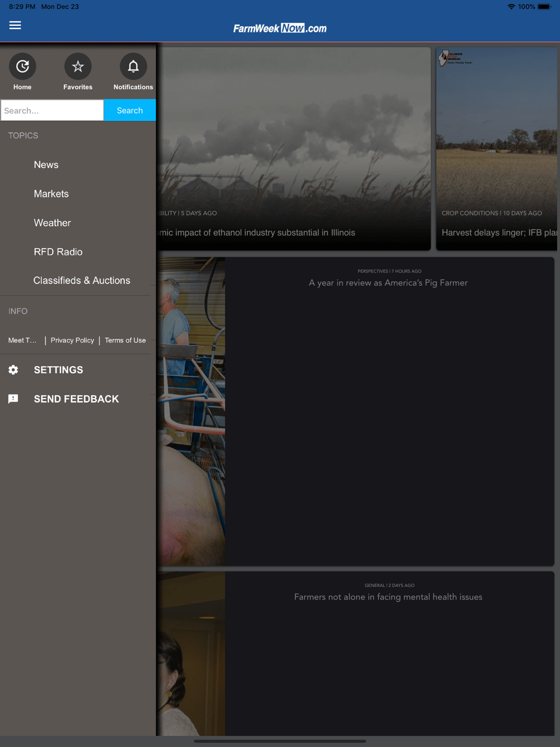Viewport: 560px width, 747px height.
Task: Open the Favorites star icon
Action: pos(78,67)
